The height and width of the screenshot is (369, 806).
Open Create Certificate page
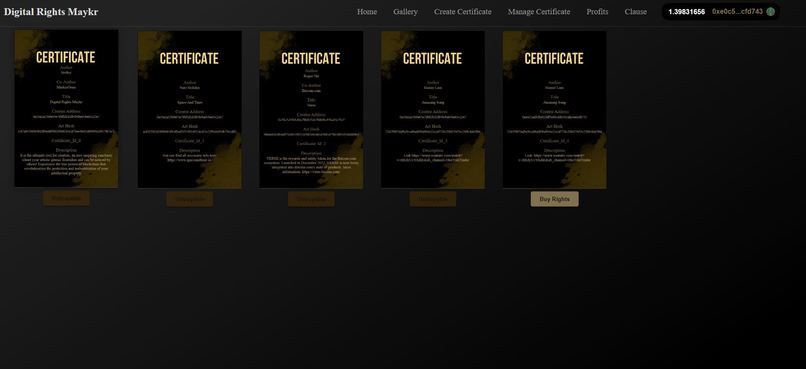click(x=462, y=12)
